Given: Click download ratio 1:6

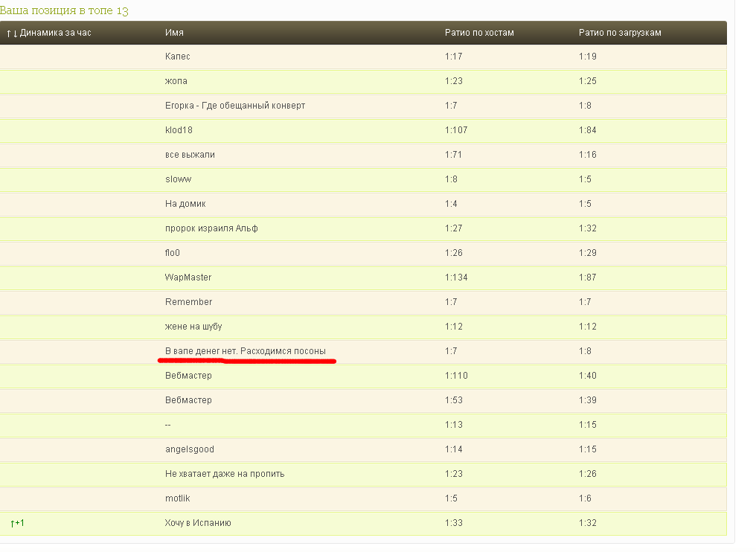Looking at the screenshot, I should point(585,499).
